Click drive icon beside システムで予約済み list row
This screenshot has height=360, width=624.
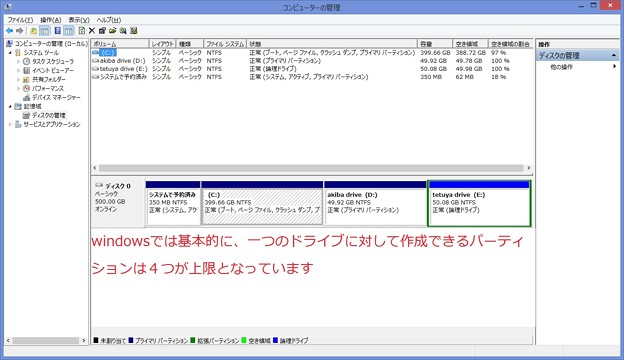point(96,77)
